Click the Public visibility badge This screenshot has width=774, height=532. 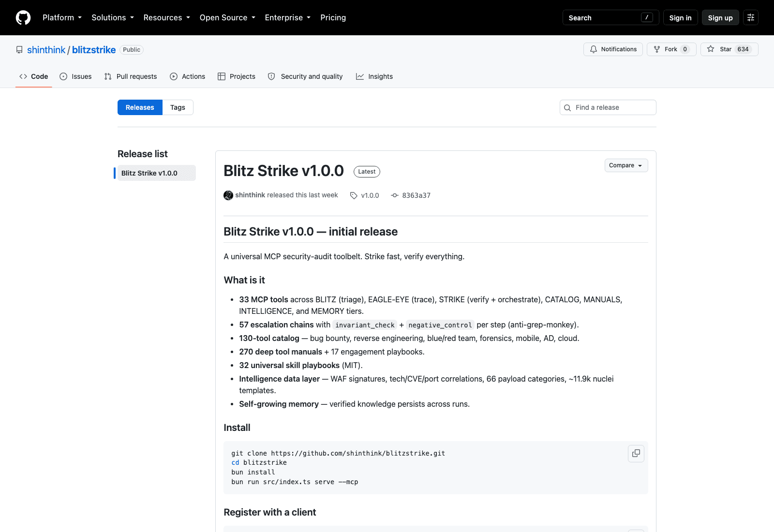[132, 50]
